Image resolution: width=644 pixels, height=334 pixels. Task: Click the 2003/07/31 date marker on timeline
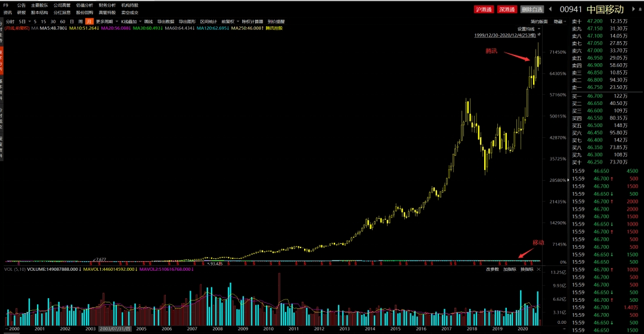(116, 329)
